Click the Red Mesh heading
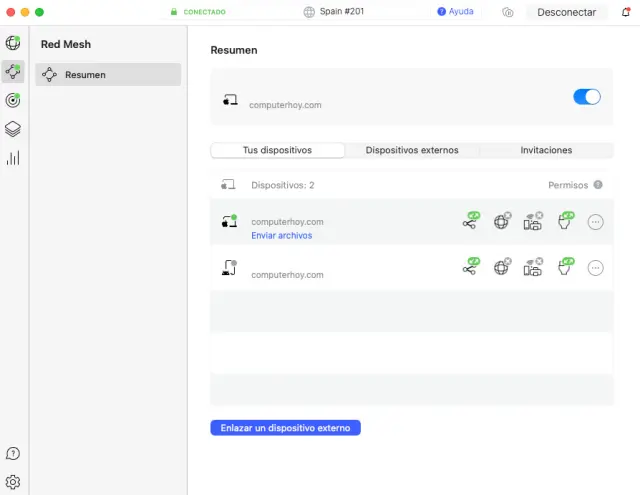Viewport: 640px width, 495px height. coord(66,44)
